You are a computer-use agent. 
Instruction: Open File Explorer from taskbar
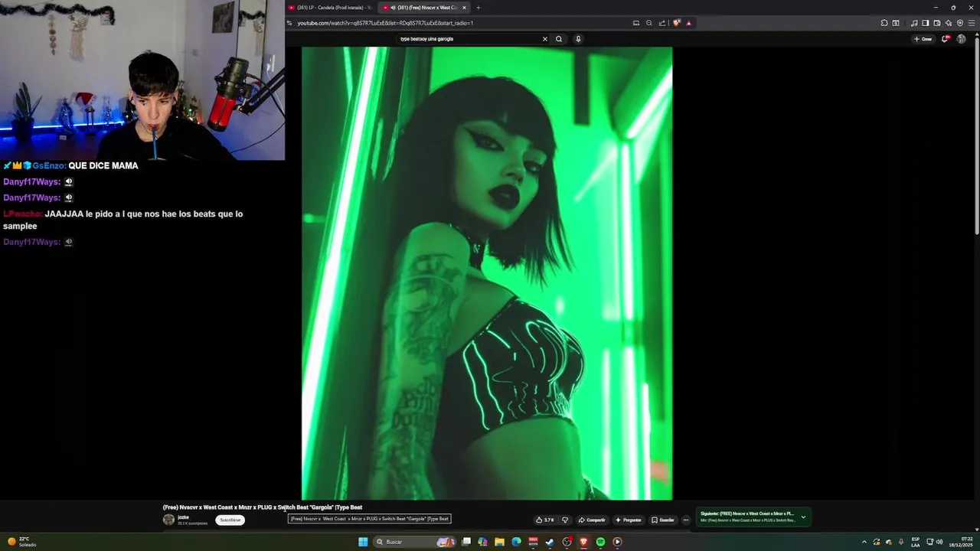point(499,542)
